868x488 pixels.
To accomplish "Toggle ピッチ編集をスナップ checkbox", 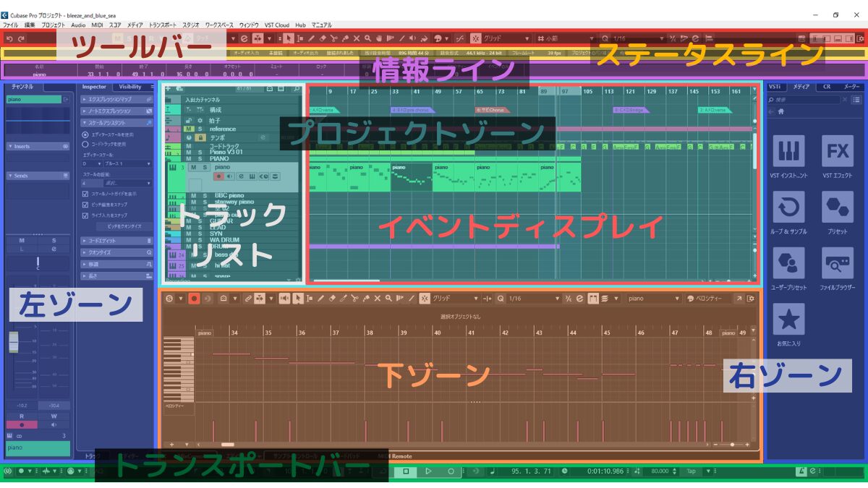I will 85,205.
